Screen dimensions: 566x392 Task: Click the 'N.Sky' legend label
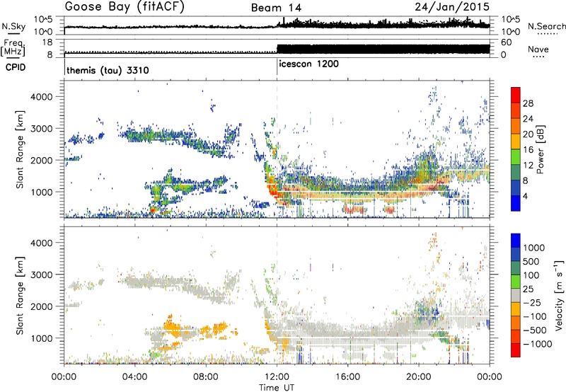pos(13,26)
